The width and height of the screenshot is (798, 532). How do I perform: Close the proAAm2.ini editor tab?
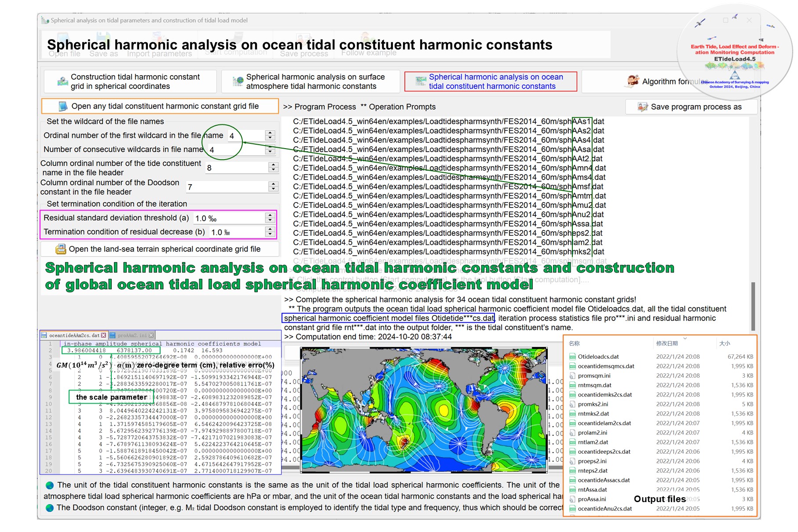(151, 335)
